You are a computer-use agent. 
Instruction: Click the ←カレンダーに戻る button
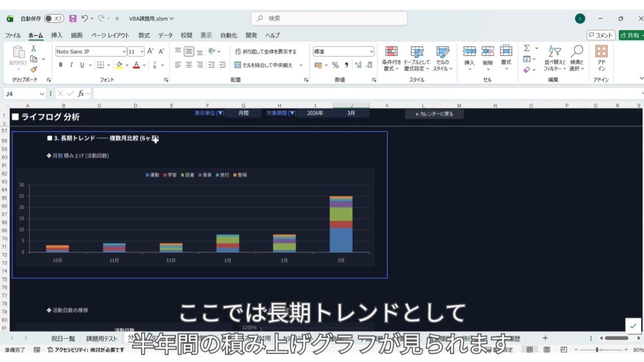point(434,114)
